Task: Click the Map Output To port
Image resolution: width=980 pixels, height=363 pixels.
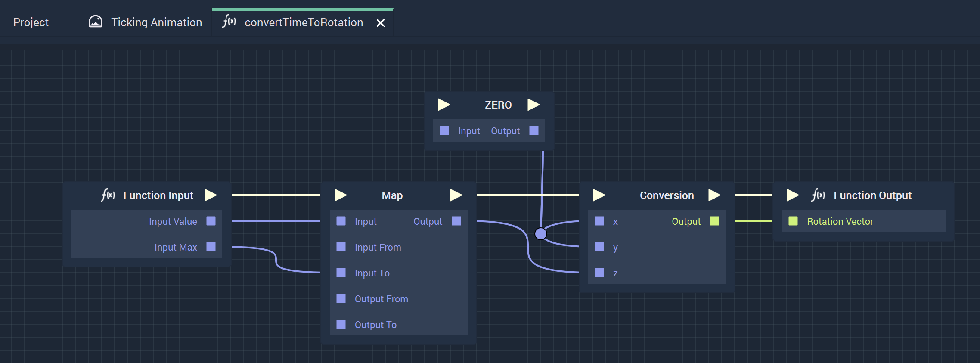Action: coord(341,324)
